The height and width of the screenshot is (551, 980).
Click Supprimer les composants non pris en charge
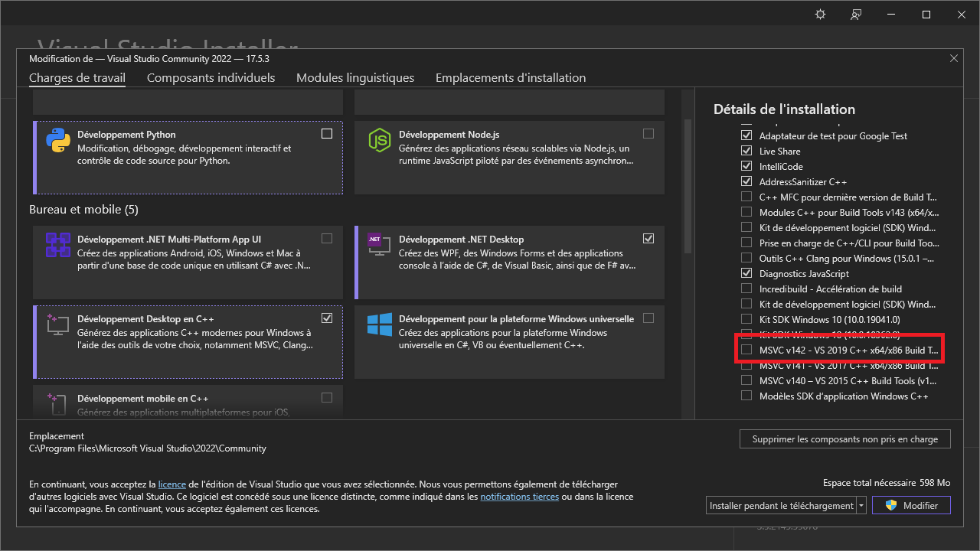[844, 439]
